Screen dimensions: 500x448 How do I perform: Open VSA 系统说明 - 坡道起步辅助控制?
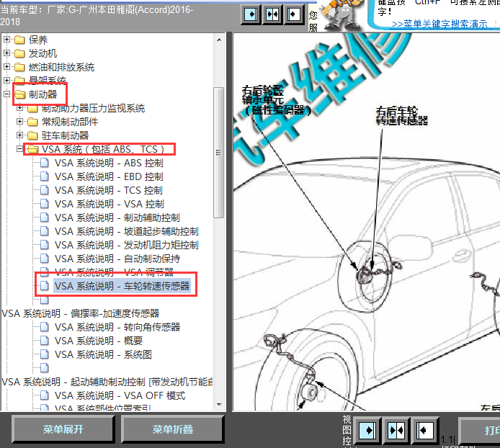[126, 231]
